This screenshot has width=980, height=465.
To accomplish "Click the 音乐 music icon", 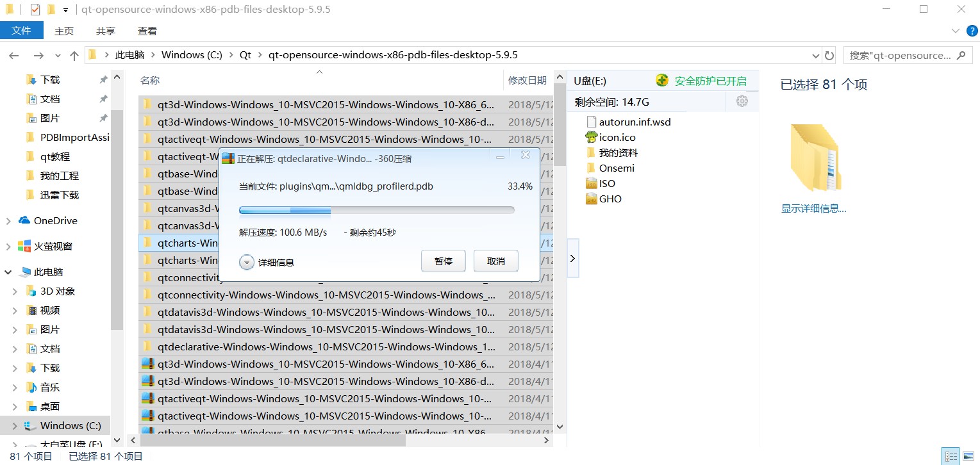I will pos(31,387).
